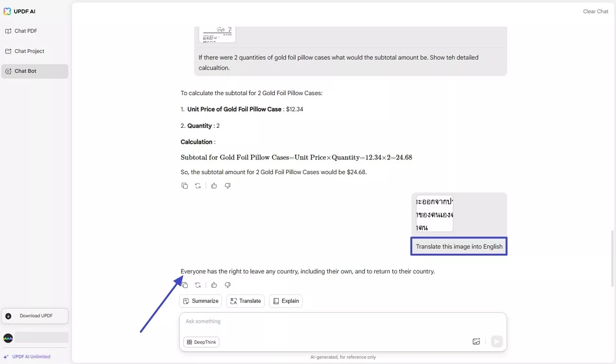The image size is (616, 364).
Task: Open the Explain quick action
Action: click(x=286, y=301)
